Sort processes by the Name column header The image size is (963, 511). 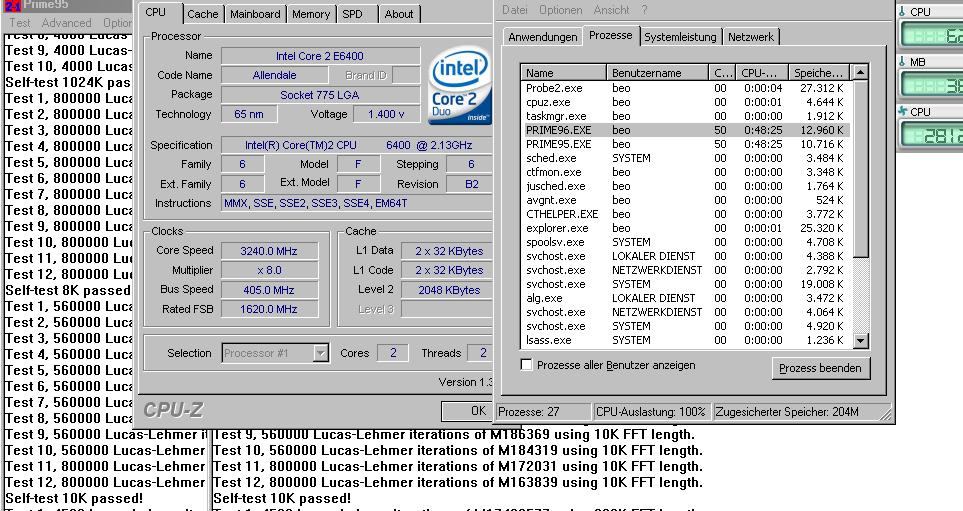coord(563,72)
